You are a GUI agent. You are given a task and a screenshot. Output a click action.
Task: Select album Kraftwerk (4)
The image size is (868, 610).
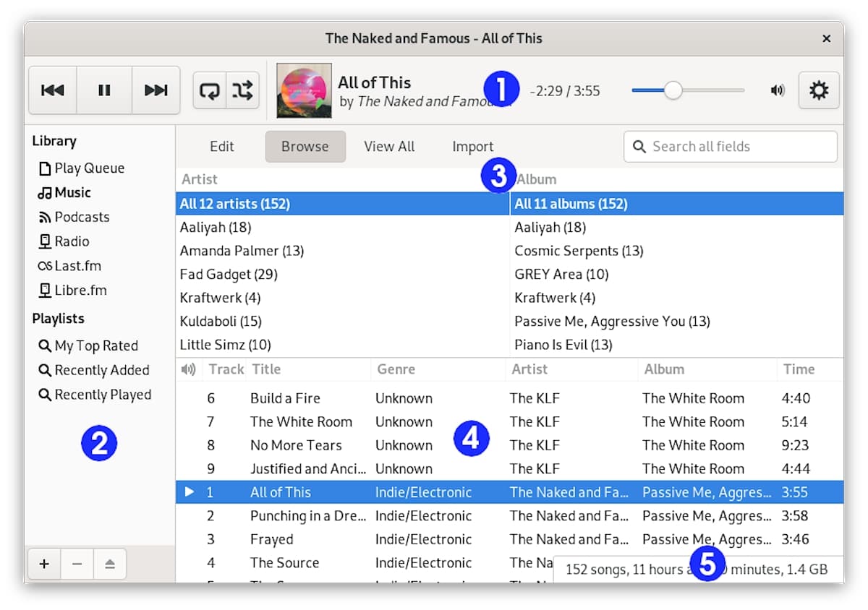pos(677,298)
